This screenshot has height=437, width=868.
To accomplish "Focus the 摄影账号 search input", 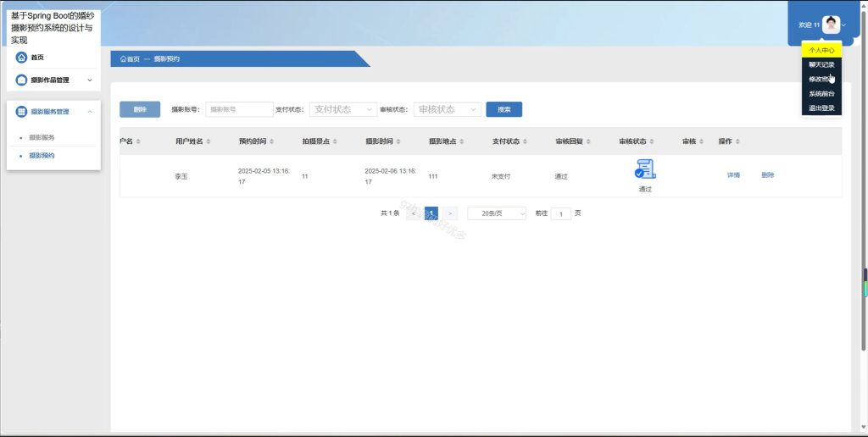I will click(239, 109).
